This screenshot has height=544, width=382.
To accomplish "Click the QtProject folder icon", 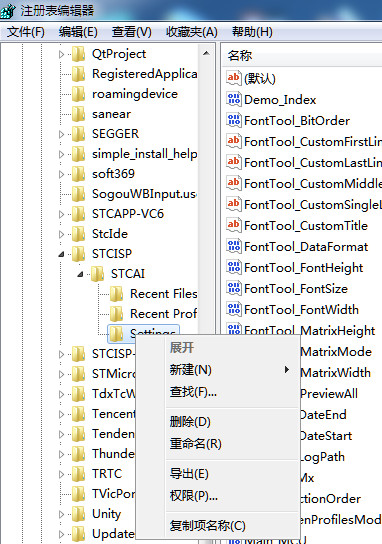I will 79,54.
